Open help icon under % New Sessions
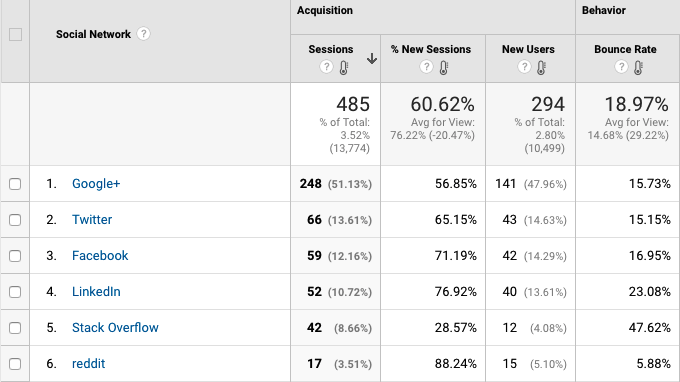Screen dimensions: 680x382 [426, 66]
